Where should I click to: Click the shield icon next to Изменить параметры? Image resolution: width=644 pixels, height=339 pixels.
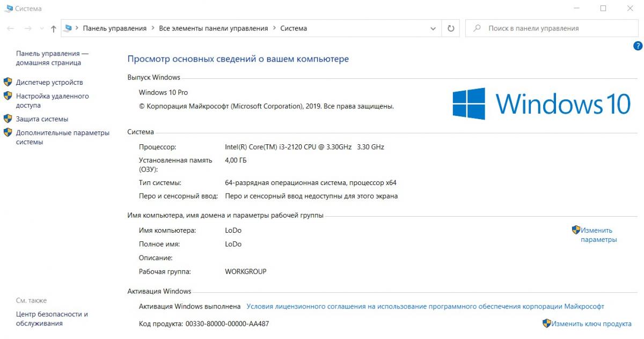(576, 230)
